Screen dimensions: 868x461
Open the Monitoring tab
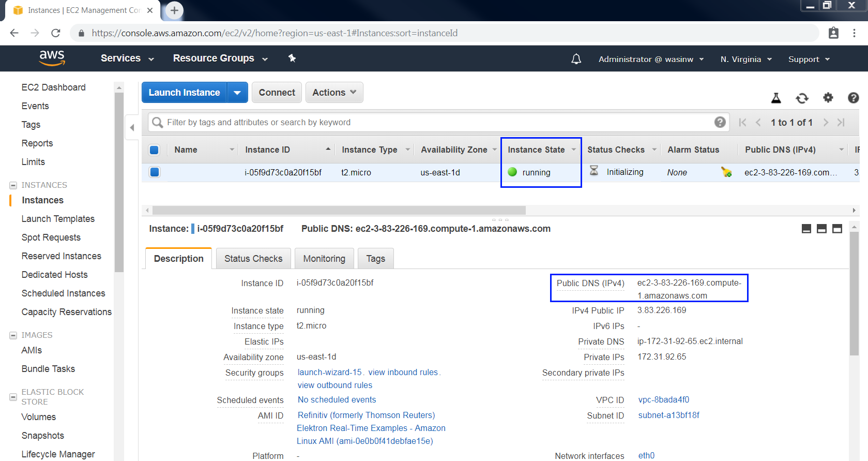324,259
